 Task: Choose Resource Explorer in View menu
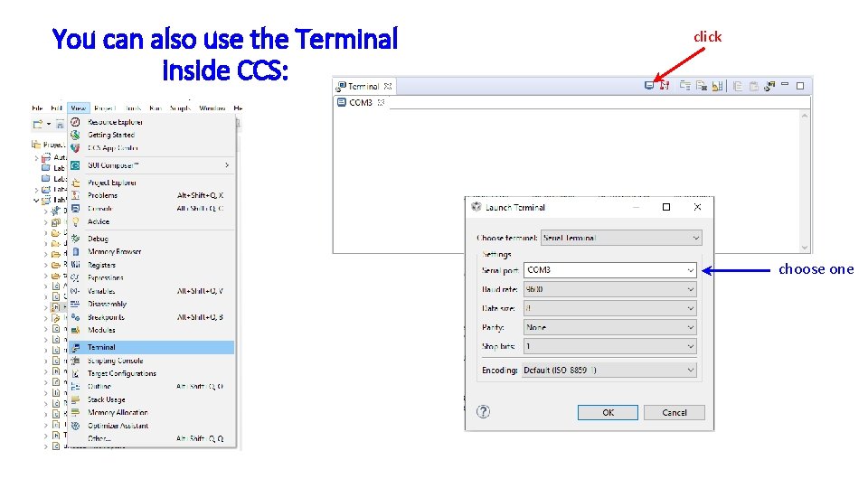click(152, 122)
